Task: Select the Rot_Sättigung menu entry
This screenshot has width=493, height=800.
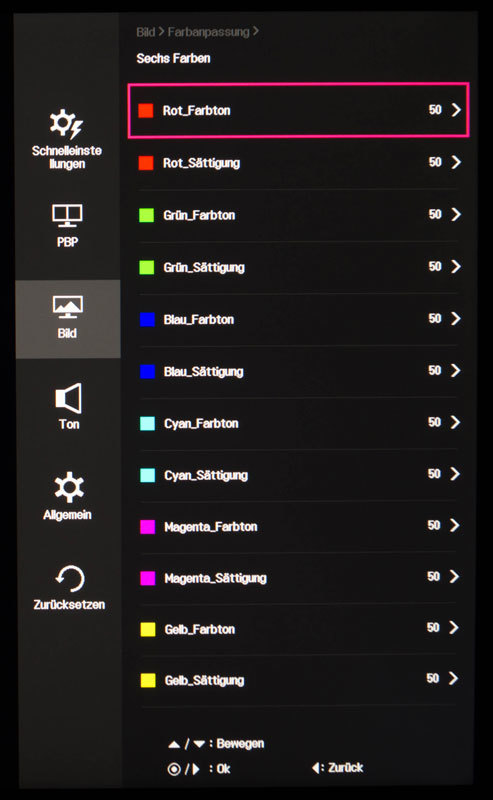Action: pos(299,163)
